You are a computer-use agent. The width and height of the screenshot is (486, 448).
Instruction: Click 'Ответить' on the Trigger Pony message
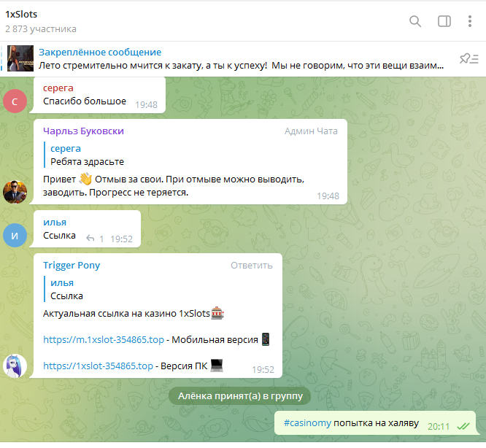pyautogui.click(x=251, y=266)
